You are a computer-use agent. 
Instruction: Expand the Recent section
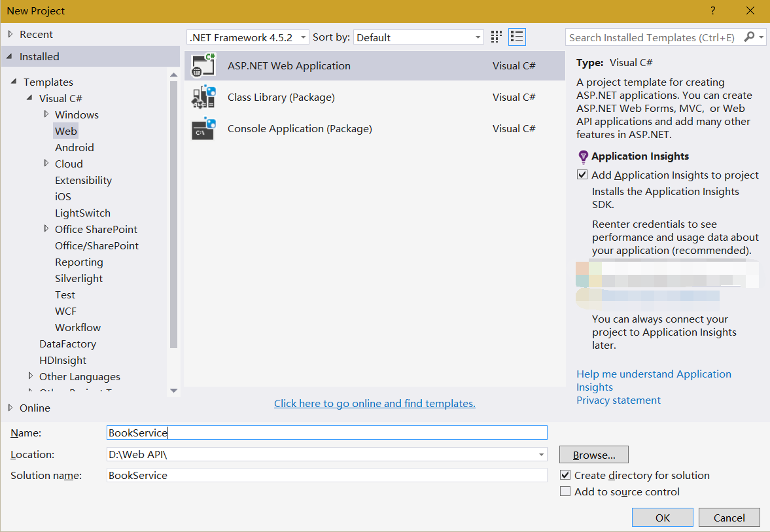(10, 35)
